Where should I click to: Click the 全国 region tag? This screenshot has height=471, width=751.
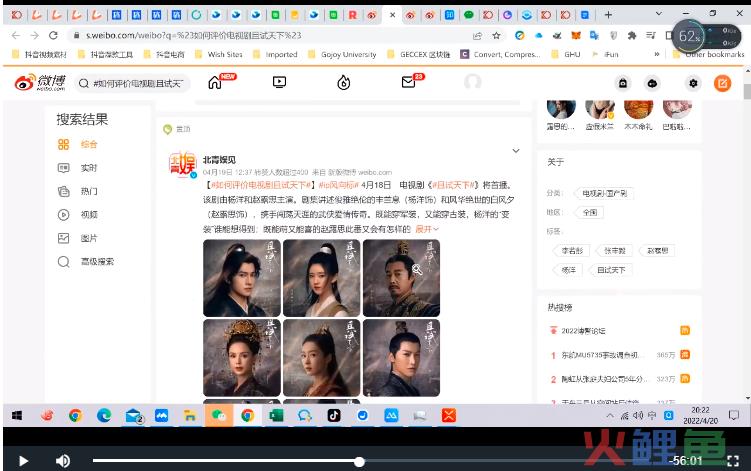(x=590, y=212)
